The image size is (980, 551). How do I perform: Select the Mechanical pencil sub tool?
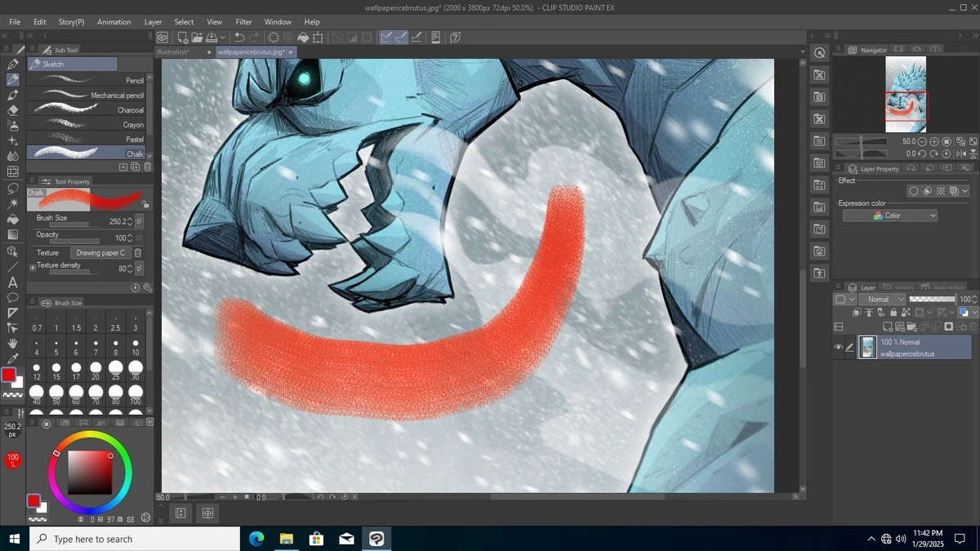click(x=87, y=95)
